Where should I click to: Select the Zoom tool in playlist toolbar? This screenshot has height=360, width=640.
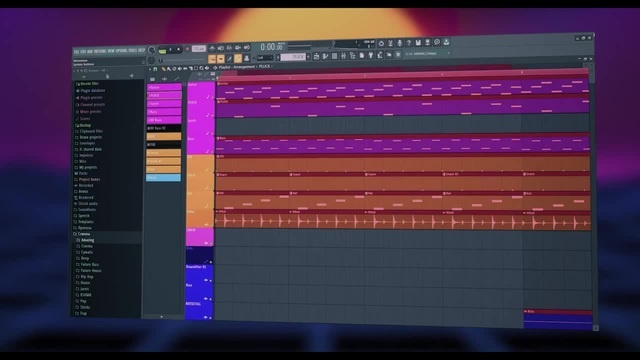(201, 68)
